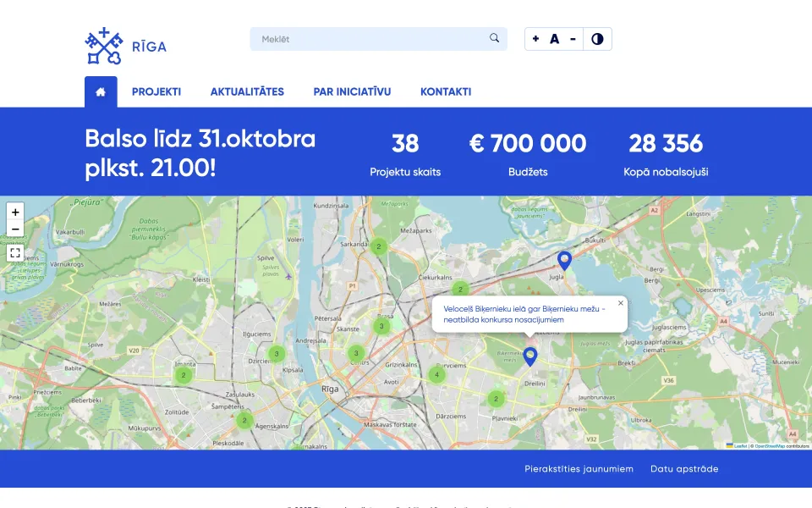Viewport: 812px width, 508px height.
Task: Open the cluster 3 near Centrs
Action: click(356, 353)
